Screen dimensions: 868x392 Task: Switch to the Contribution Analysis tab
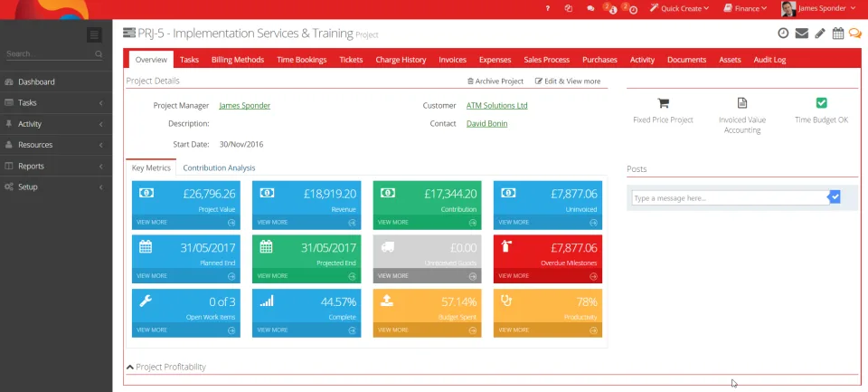pyautogui.click(x=219, y=167)
